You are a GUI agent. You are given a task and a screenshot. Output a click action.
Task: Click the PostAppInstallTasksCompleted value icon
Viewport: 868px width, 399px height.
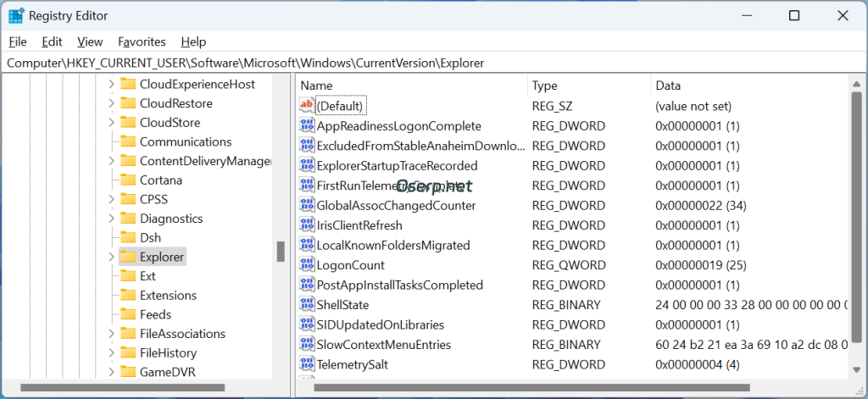pyautogui.click(x=306, y=285)
